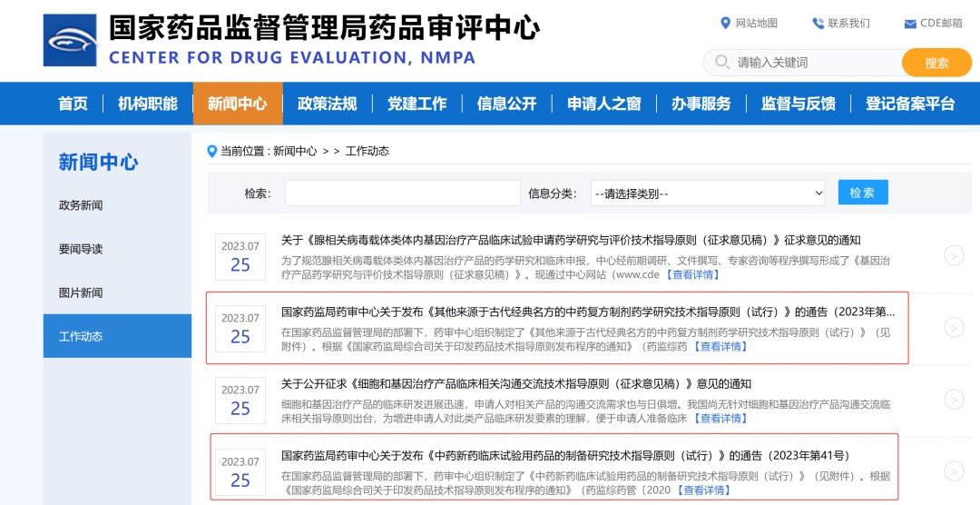
Task: Open the CDE邮箱 link
Action: (941, 23)
